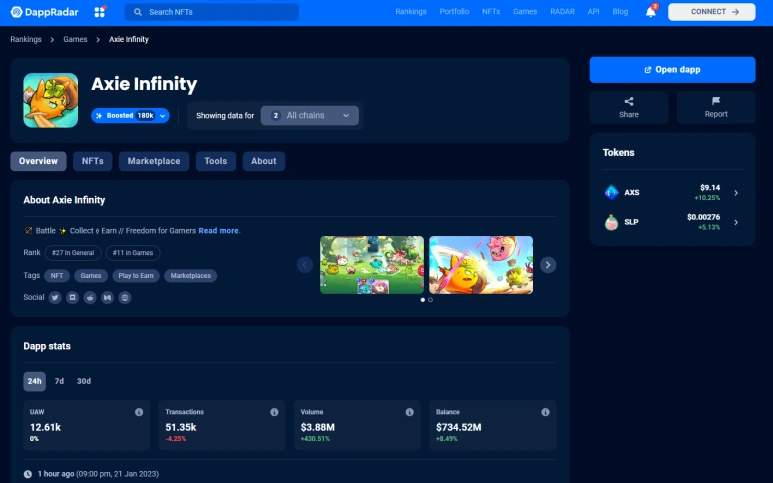
Task: Select the 30d stats period
Action: pyautogui.click(x=84, y=381)
